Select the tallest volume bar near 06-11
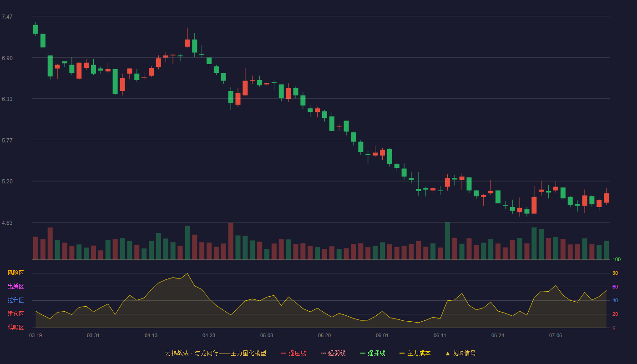The image size is (637, 364). [x=447, y=241]
